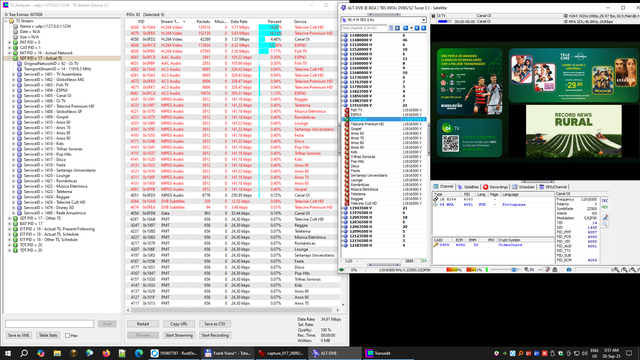Switch to the Satellites tab
This screenshot has height=360, width=640.
pyautogui.click(x=468, y=187)
